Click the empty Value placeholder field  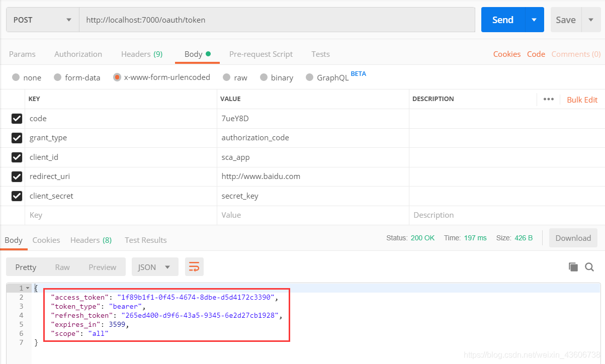pos(313,215)
